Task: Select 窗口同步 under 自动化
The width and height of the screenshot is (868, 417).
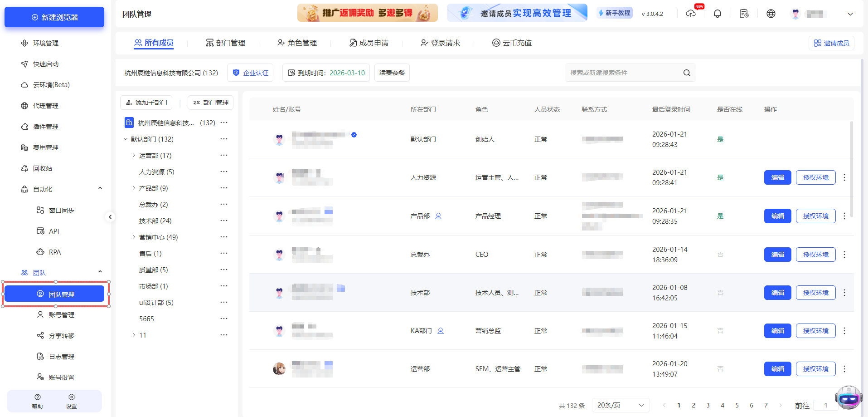Action: (x=63, y=210)
